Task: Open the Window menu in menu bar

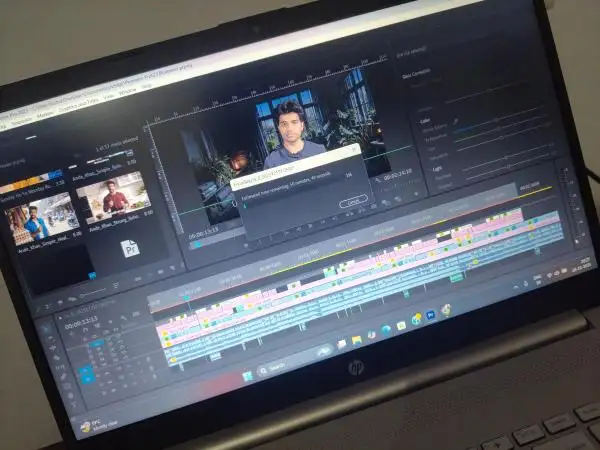Action: (x=128, y=90)
